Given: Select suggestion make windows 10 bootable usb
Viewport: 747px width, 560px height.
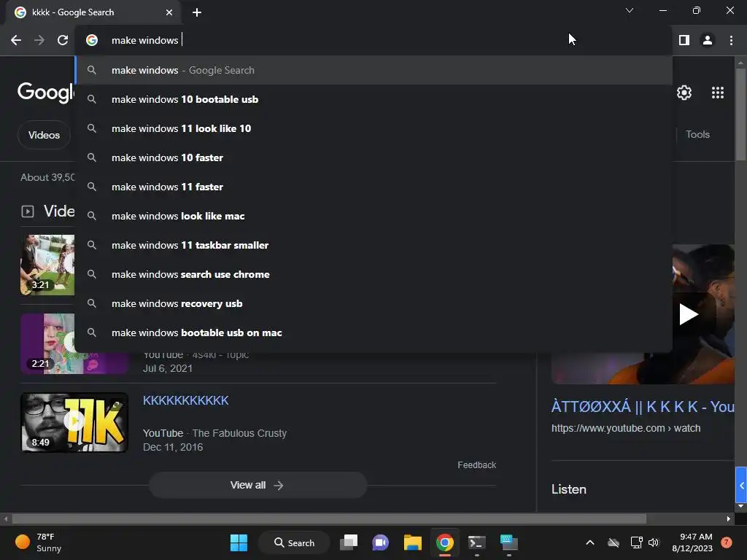Looking at the screenshot, I should click(374, 99).
